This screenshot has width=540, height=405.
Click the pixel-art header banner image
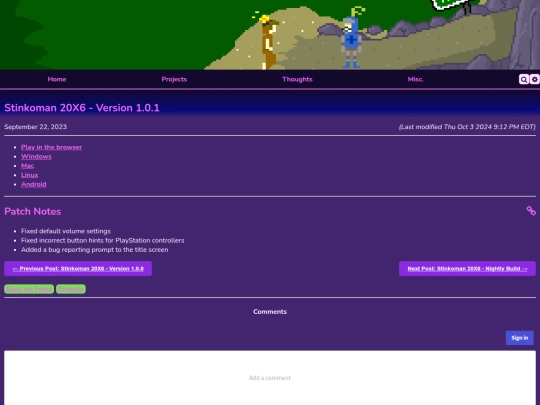[270, 34]
